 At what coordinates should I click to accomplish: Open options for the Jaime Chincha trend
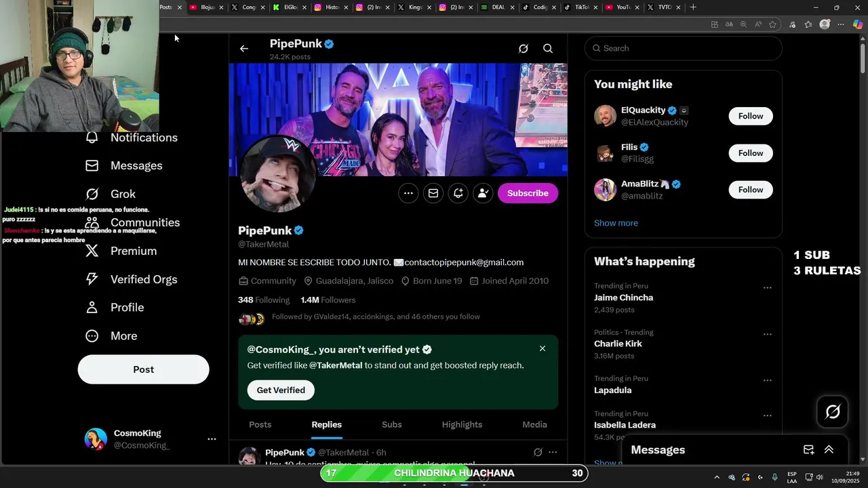click(767, 287)
